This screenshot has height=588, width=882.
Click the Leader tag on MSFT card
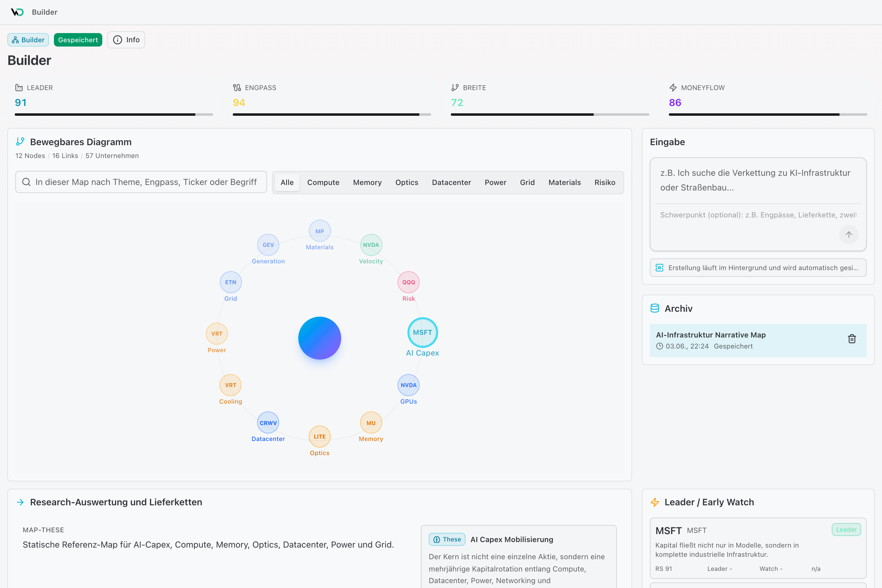pos(846,530)
